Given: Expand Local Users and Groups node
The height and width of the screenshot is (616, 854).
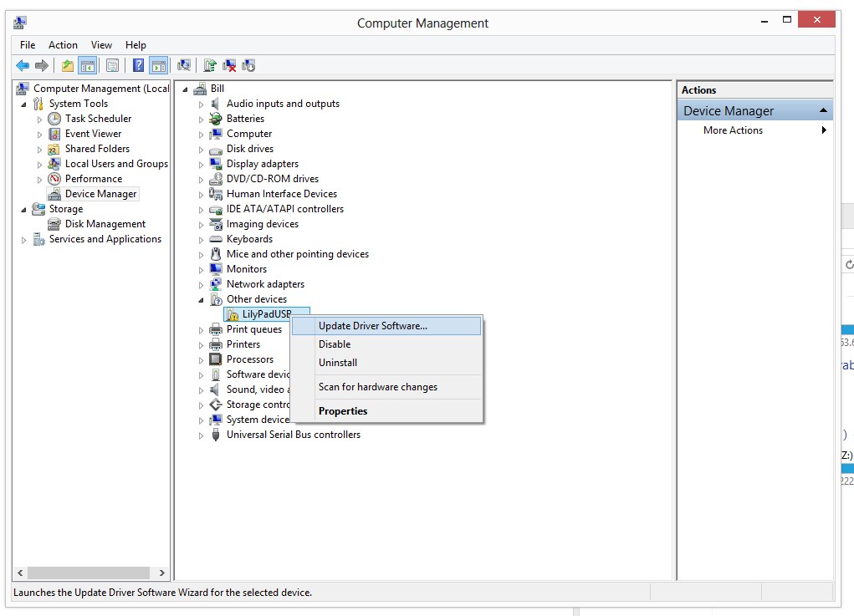Looking at the screenshot, I should 39,165.
